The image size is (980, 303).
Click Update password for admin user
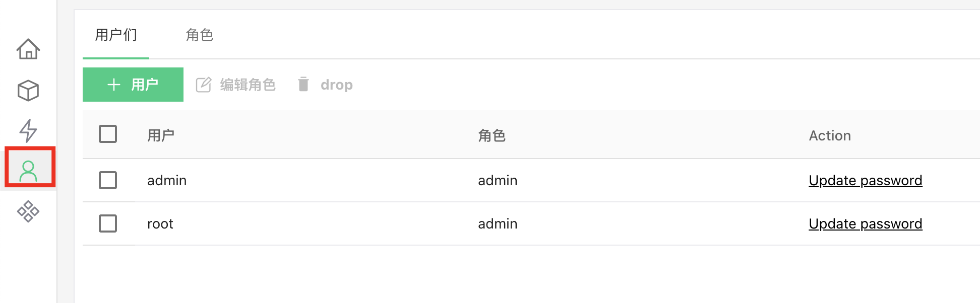pyautogui.click(x=865, y=180)
